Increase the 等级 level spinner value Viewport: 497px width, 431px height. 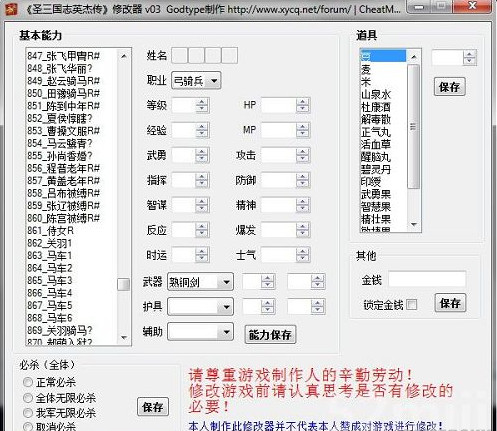pos(202,102)
